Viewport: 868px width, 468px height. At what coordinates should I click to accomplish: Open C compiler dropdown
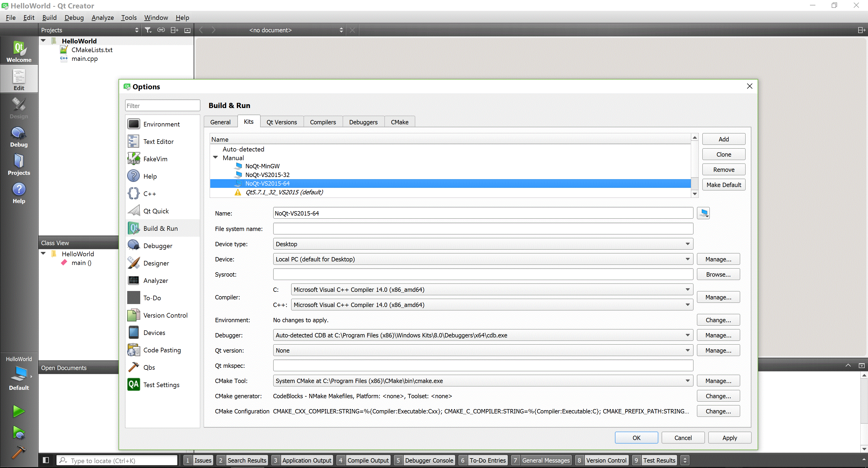[x=492, y=290]
